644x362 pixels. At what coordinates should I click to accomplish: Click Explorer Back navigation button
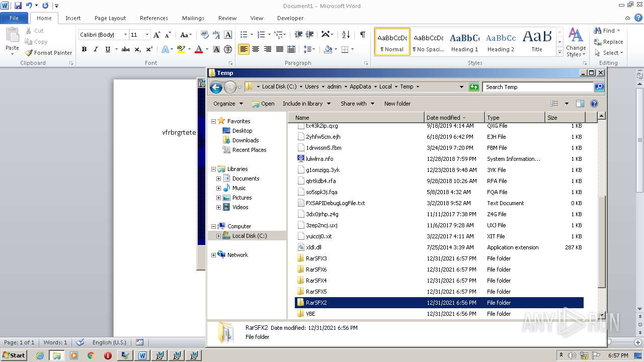coord(216,87)
